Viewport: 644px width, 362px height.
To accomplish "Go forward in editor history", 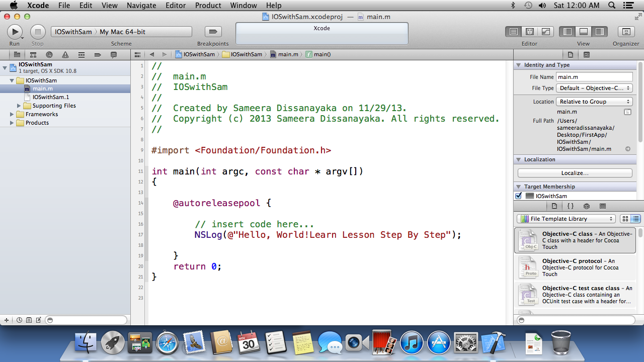I will (164, 54).
